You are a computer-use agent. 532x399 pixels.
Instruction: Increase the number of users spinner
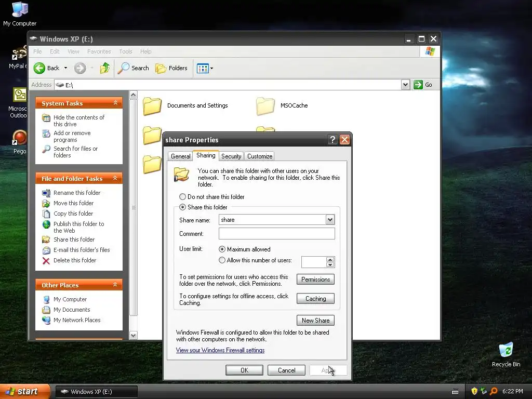click(330, 260)
